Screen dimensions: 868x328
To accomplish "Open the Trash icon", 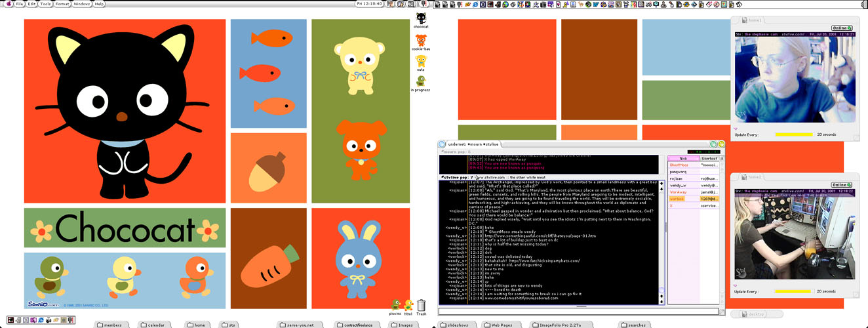I will (x=422, y=305).
